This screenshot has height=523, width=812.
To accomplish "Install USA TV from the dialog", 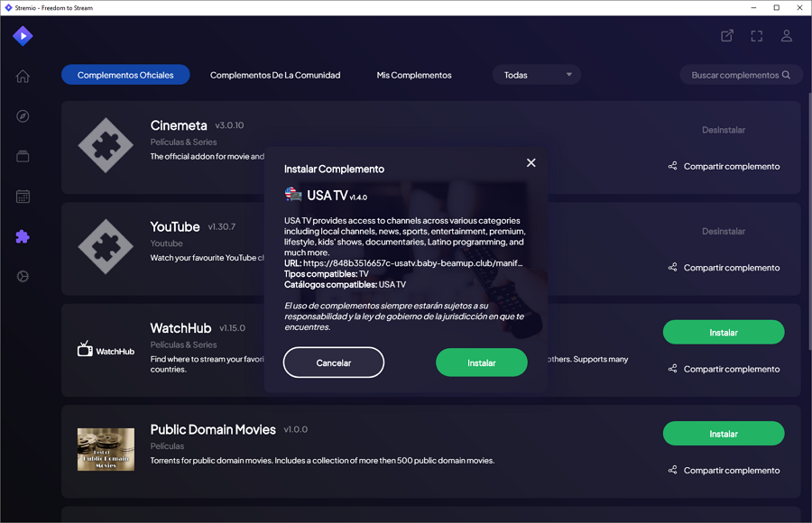I will pos(482,362).
